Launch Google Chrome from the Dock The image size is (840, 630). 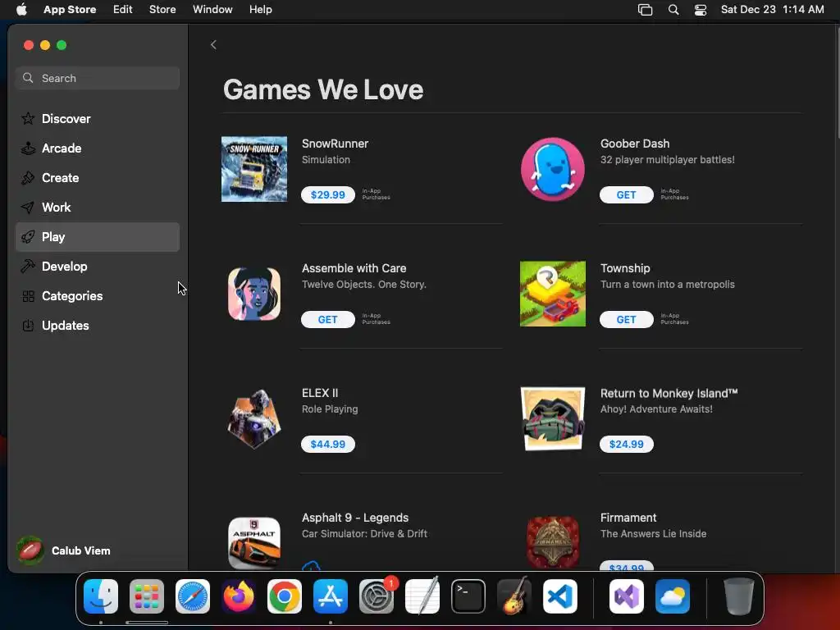(285, 596)
